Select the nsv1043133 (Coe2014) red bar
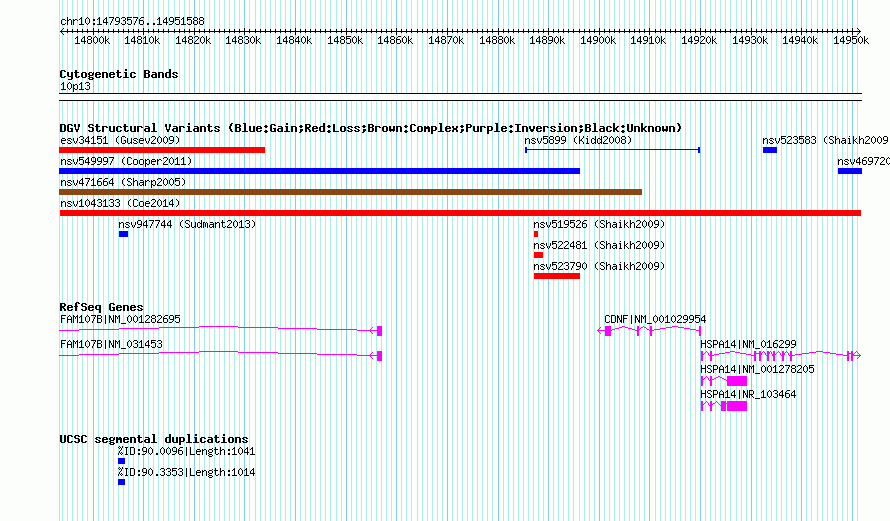Viewport: 890px width, 521px height. point(460,213)
